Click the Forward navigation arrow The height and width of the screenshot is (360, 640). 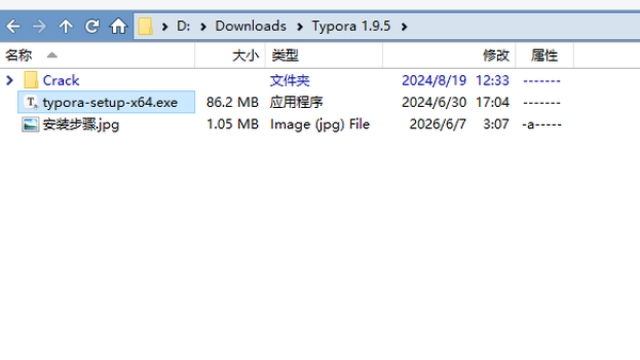tap(39, 27)
